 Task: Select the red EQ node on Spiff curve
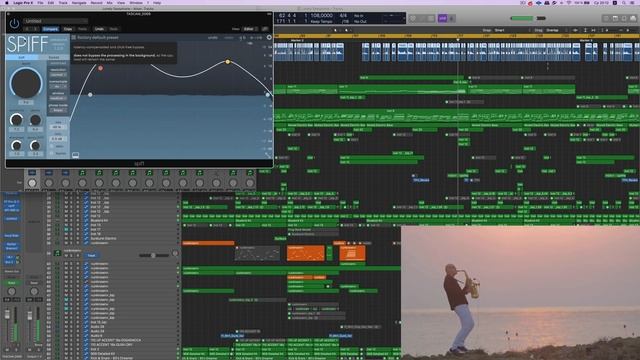(100, 68)
